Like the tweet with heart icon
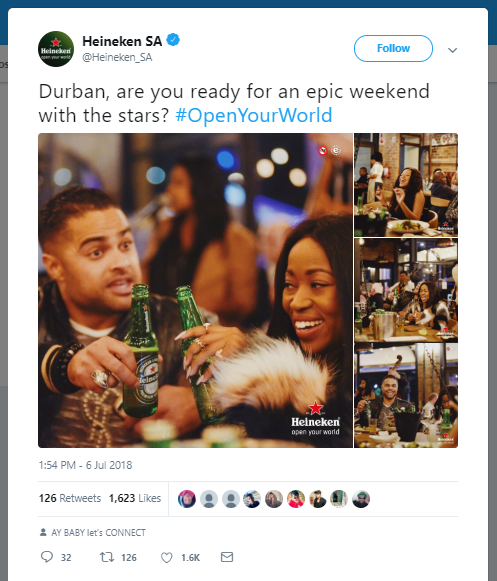The image size is (497, 581). [167, 557]
